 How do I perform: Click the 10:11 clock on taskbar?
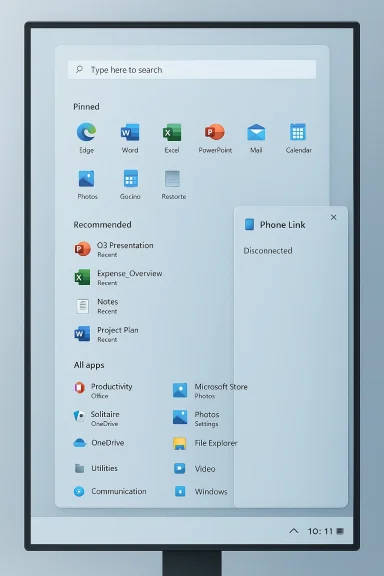(x=320, y=531)
